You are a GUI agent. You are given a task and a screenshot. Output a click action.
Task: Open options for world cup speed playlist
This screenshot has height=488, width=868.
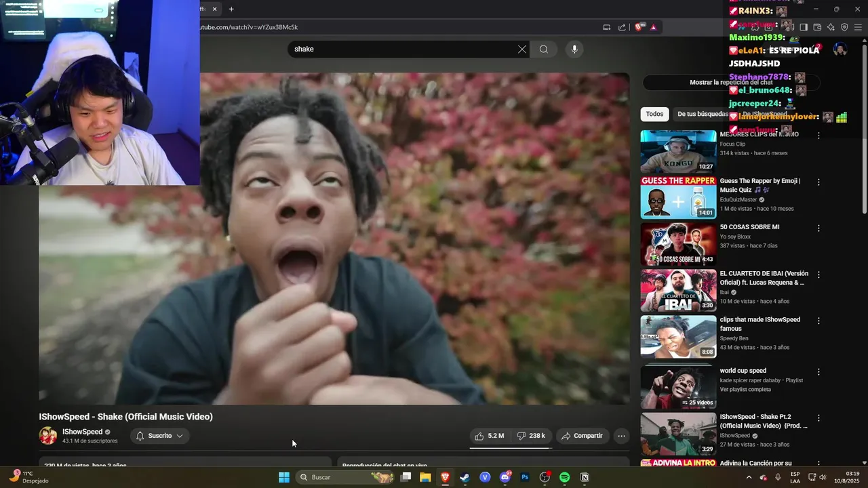pyautogui.click(x=818, y=372)
